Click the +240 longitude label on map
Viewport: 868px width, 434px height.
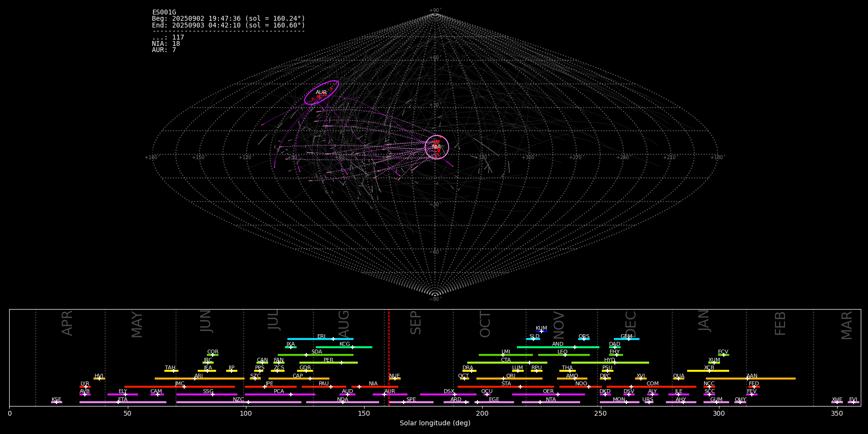click(623, 158)
